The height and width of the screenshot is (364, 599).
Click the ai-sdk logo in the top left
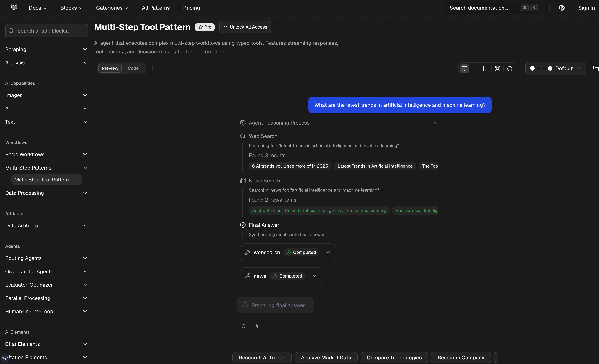(14, 8)
